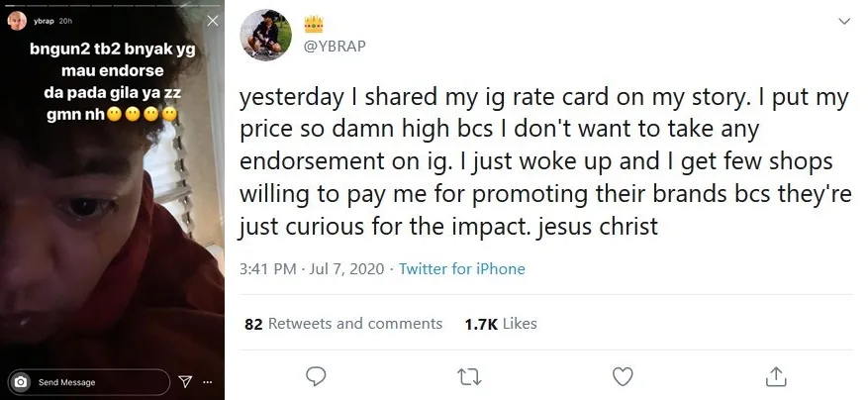This screenshot has height=400, width=868.
Task: Share story via paper plane icon
Action: click(x=185, y=381)
